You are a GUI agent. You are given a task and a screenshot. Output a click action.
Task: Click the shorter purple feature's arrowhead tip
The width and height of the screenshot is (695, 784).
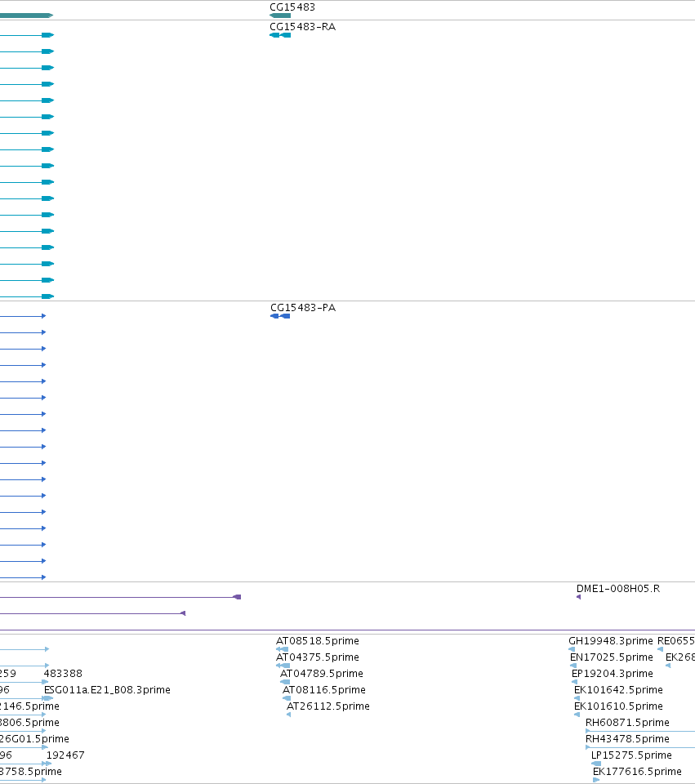click(x=183, y=613)
